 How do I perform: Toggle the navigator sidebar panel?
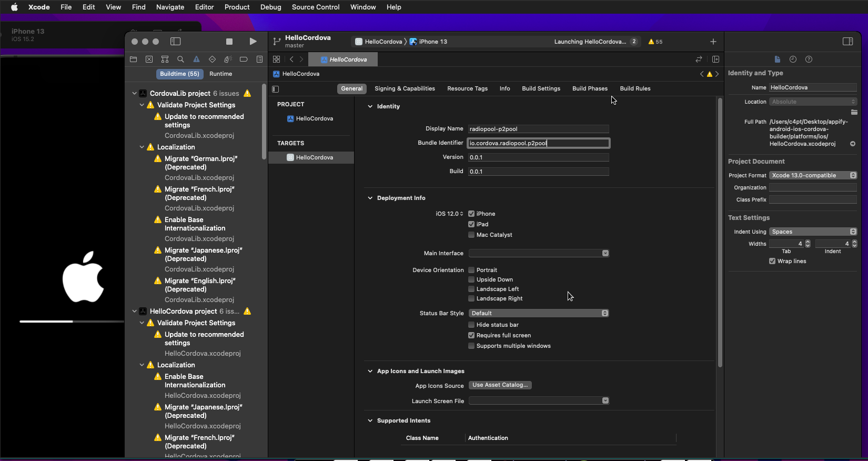tap(176, 42)
